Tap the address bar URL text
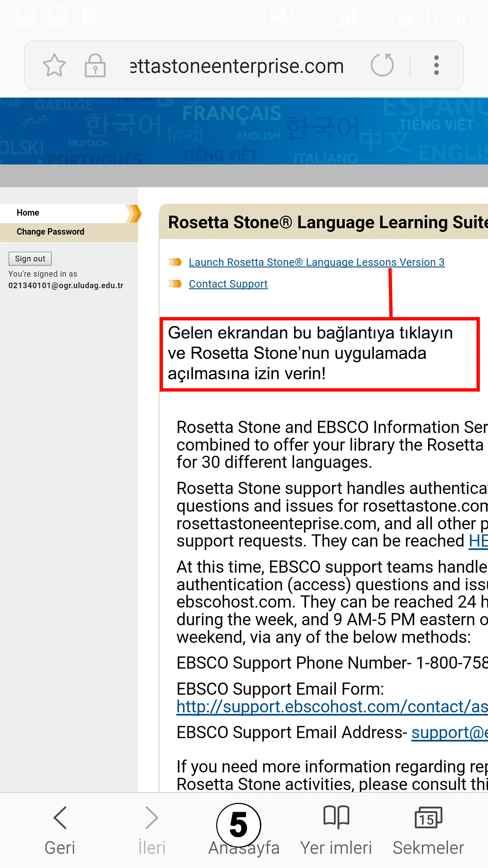Screen dimensions: 488x868 [x=237, y=66]
